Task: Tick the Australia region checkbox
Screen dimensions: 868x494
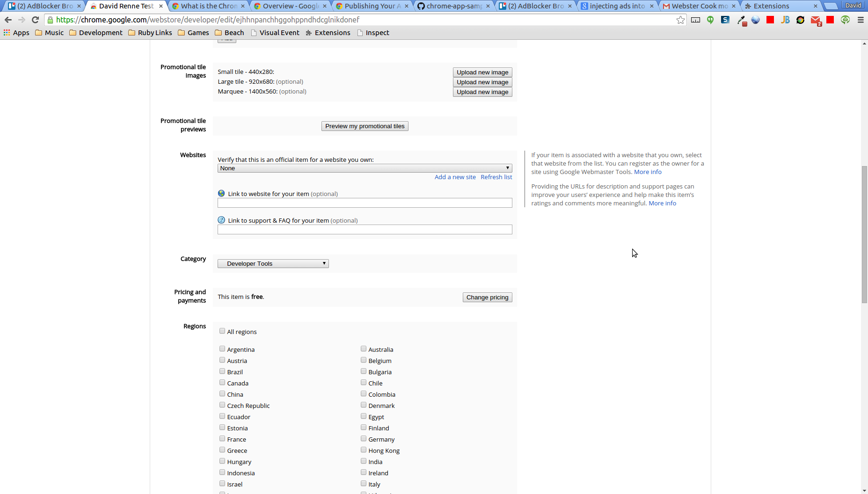Action: pyautogui.click(x=364, y=349)
